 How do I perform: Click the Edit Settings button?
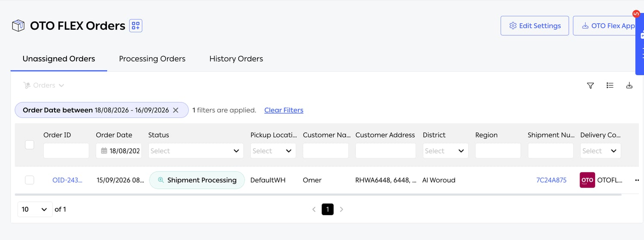(x=535, y=26)
